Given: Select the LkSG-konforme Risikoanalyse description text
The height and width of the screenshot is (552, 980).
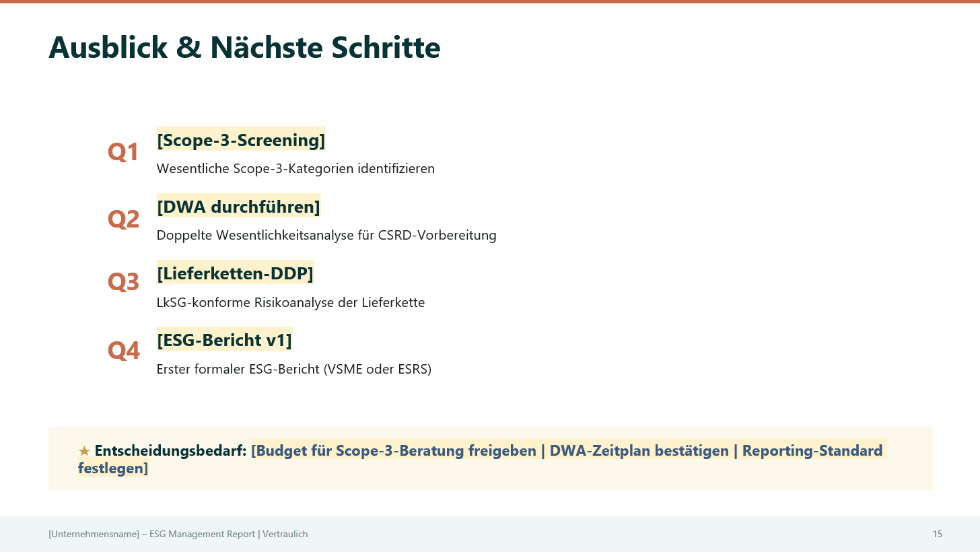Looking at the screenshot, I should [291, 302].
